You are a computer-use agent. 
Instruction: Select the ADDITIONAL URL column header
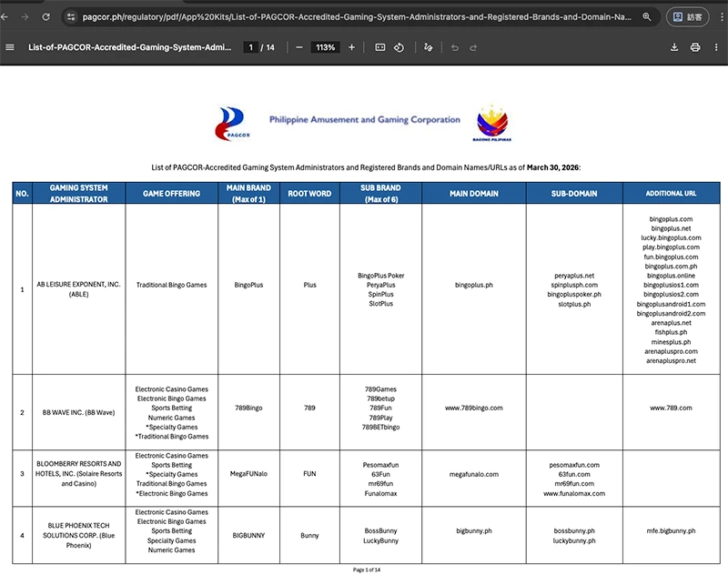671,193
